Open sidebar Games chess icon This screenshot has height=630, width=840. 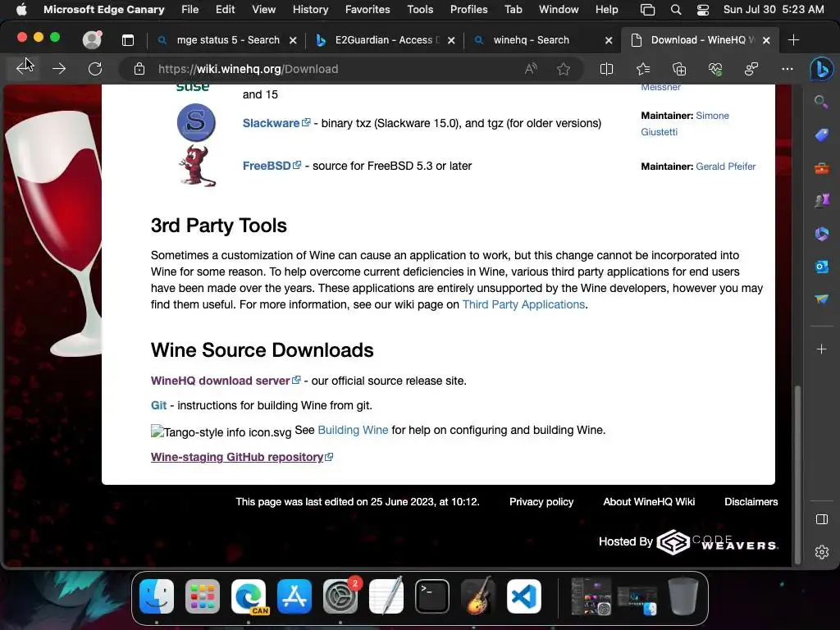click(821, 201)
